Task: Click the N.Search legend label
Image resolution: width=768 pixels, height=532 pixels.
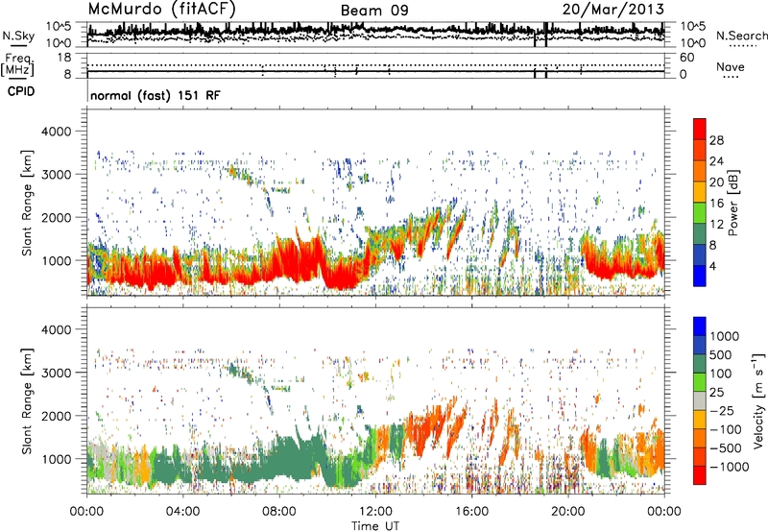Action: coord(741,36)
